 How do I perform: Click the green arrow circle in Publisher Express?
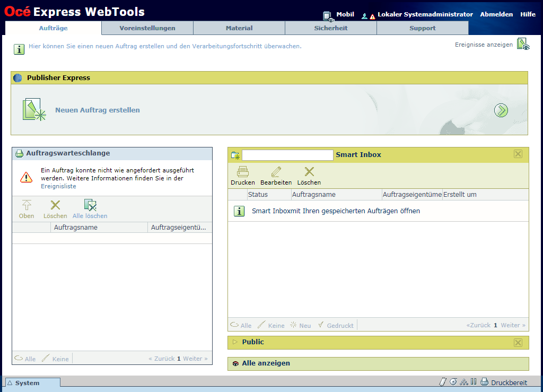[x=501, y=110]
